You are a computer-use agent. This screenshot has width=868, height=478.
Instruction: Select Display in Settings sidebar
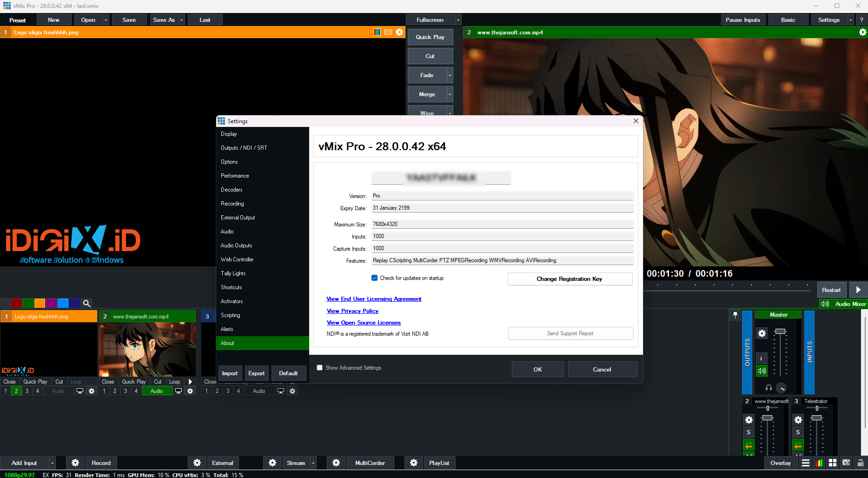click(x=263, y=134)
